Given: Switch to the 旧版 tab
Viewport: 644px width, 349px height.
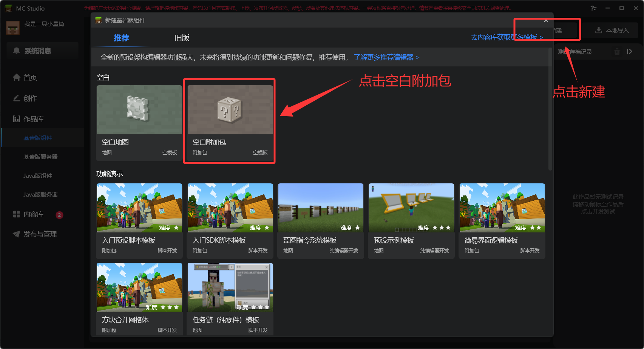Looking at the screenshot, I should 182,38.
